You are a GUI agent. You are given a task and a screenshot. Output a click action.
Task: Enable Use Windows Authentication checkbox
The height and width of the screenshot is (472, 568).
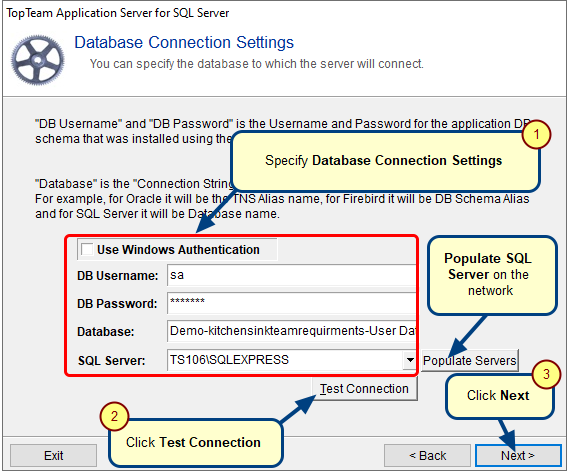point(87,249)
